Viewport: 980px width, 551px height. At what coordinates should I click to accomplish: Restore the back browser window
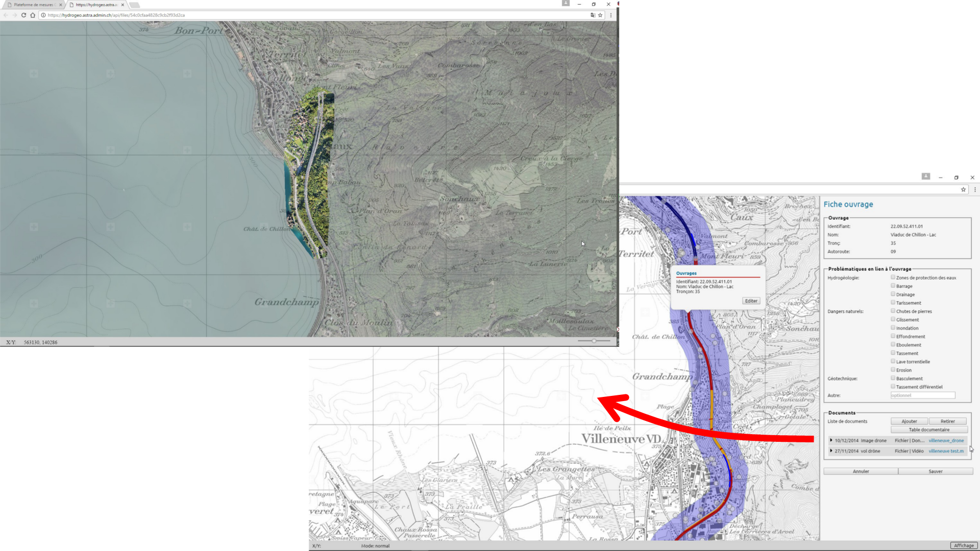coord(957,178)
